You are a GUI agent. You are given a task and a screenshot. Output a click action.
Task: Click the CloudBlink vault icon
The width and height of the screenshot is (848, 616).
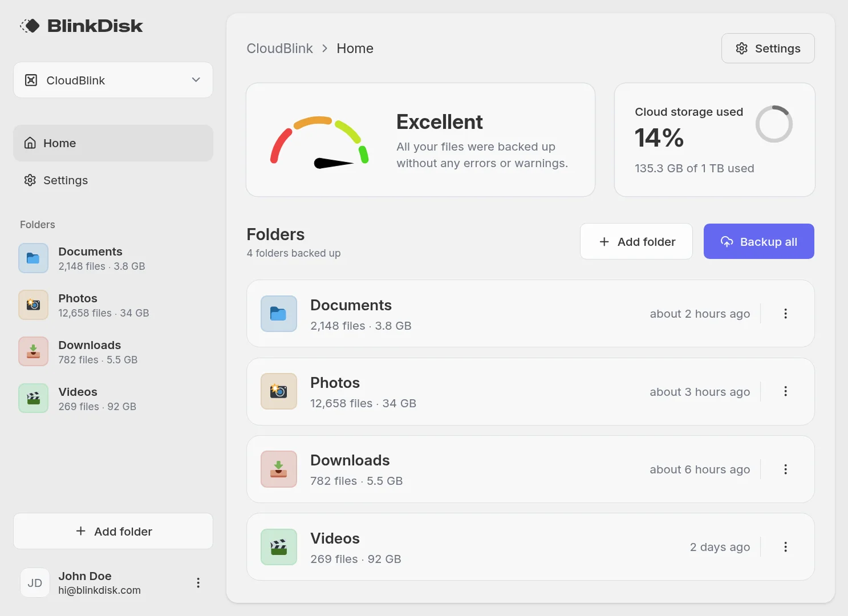[31, 80]
